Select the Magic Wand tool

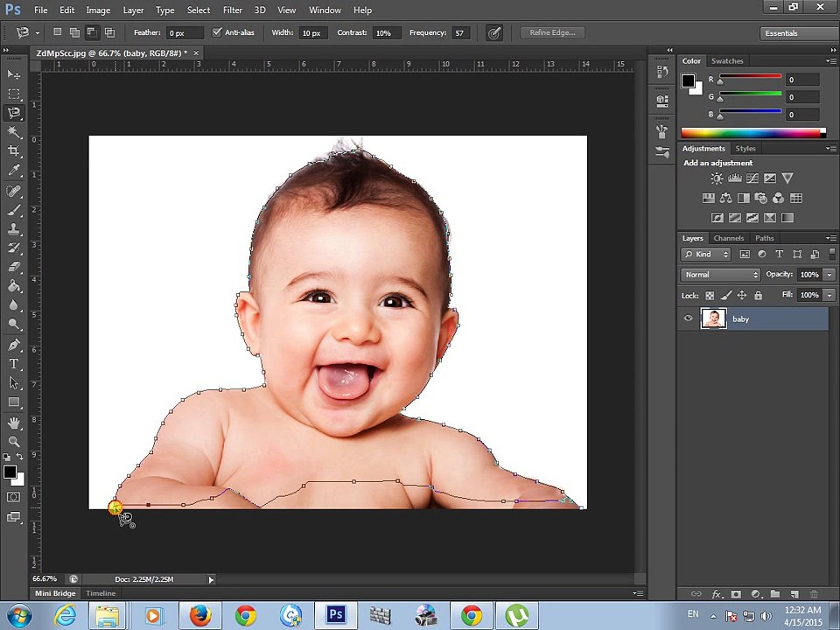click(14, 131)
